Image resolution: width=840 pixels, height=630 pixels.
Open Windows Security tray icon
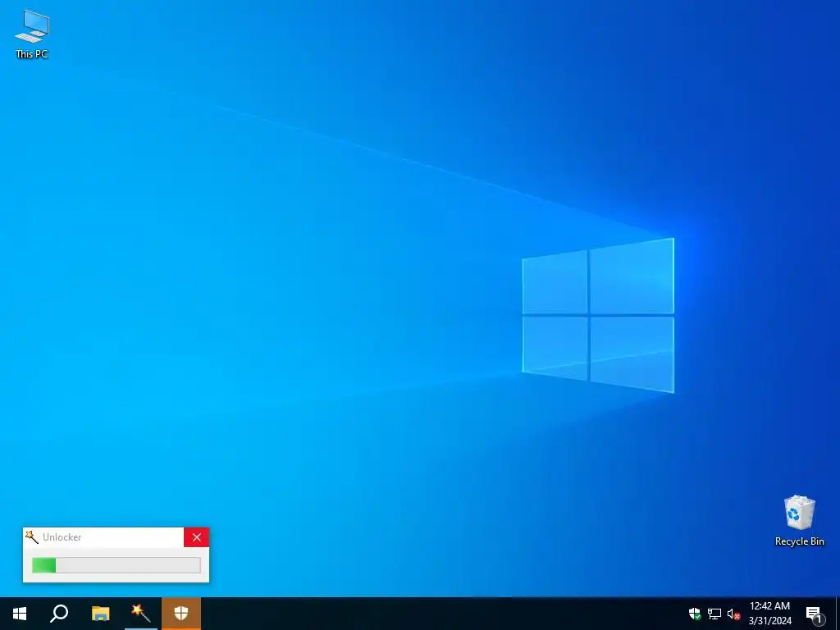coord(696,614)
